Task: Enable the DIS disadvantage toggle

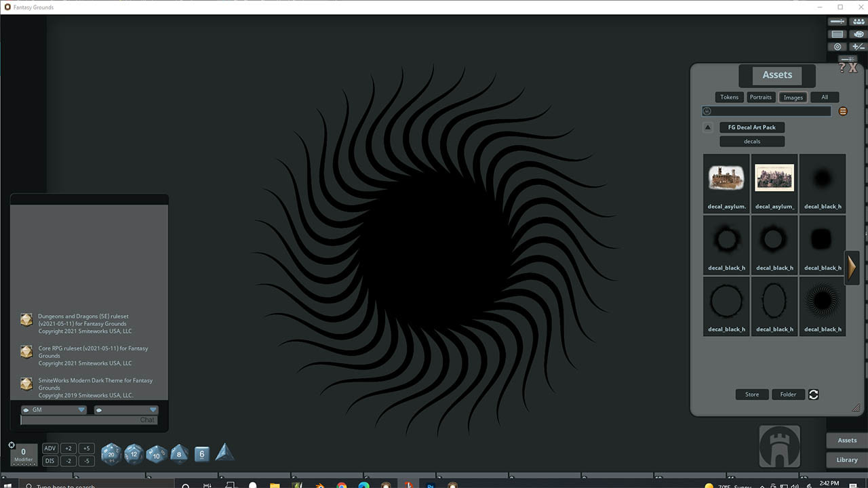Action: (x=50, y=460)
